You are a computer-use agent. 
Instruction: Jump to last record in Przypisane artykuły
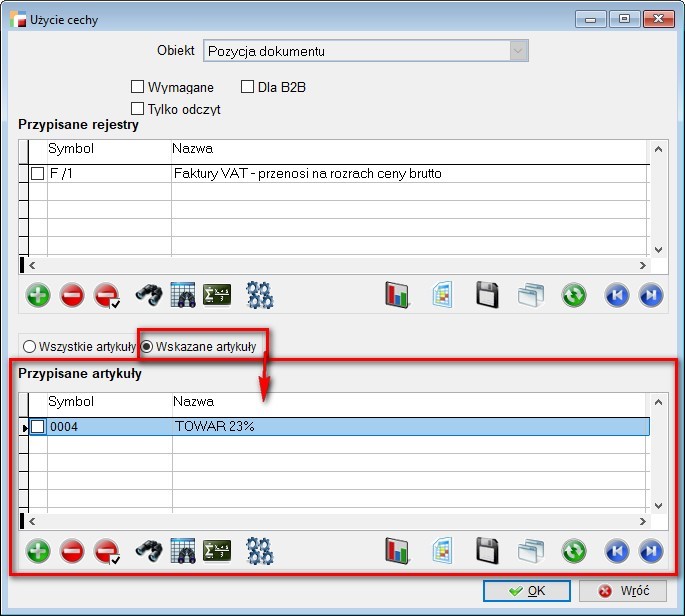click(651, 551)
